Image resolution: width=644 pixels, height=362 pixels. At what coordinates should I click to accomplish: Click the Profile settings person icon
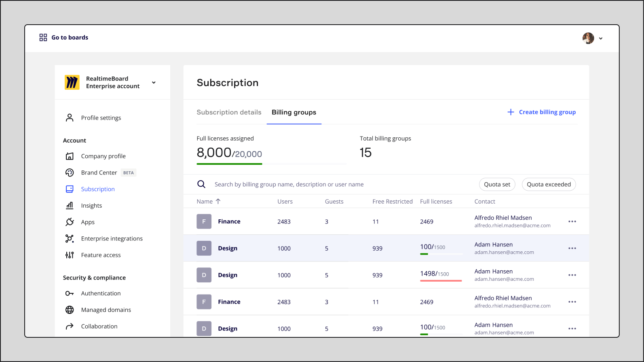point(70,118)
